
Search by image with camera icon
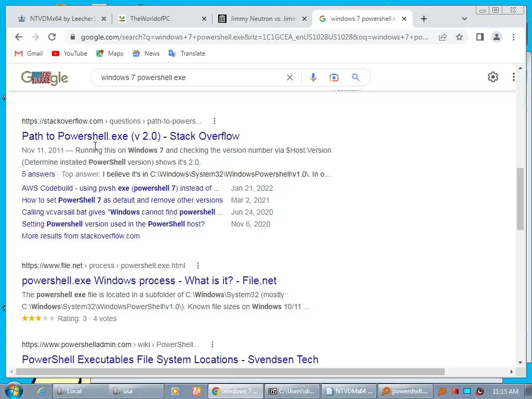pos(334,77)
